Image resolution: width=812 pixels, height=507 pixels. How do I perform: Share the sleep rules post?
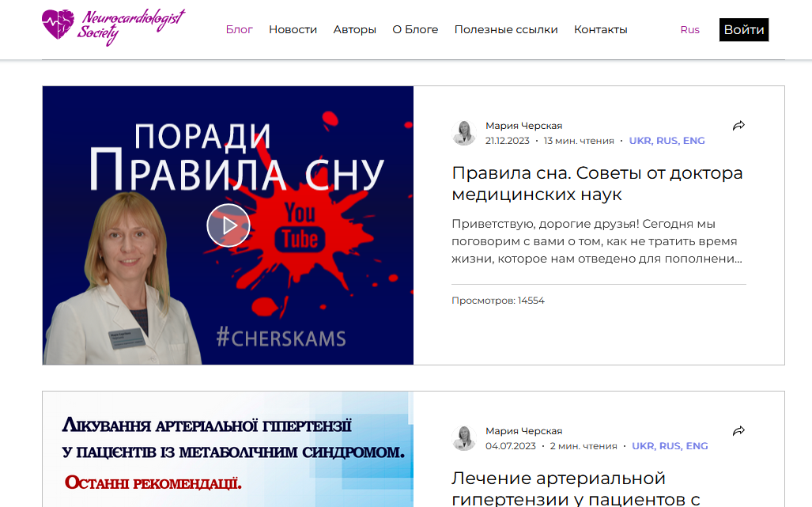coord(738,125)
